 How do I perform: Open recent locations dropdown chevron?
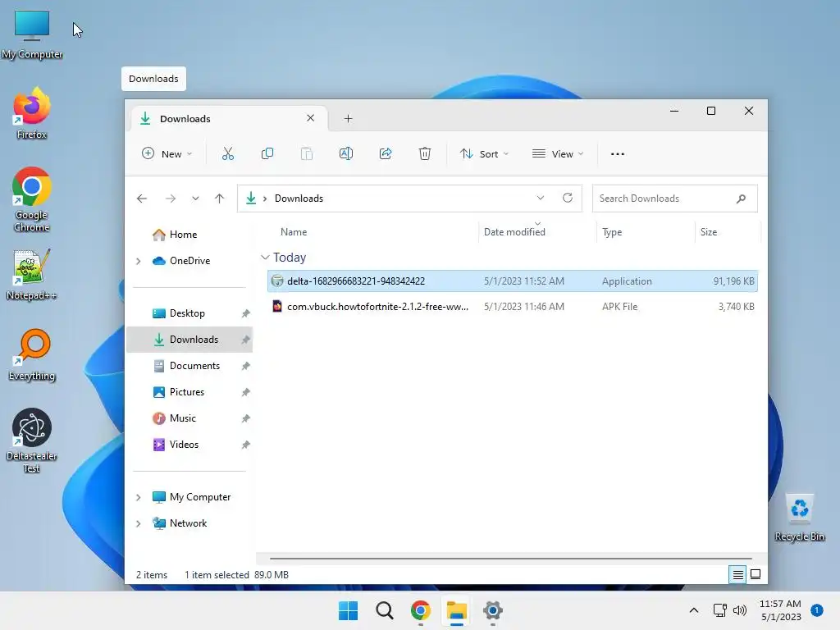point(195,199)
